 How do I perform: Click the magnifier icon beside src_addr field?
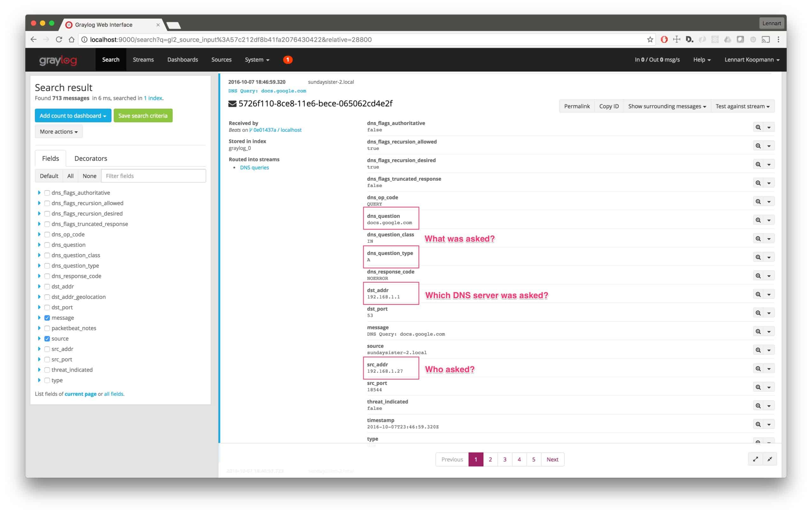click(758, 368)
